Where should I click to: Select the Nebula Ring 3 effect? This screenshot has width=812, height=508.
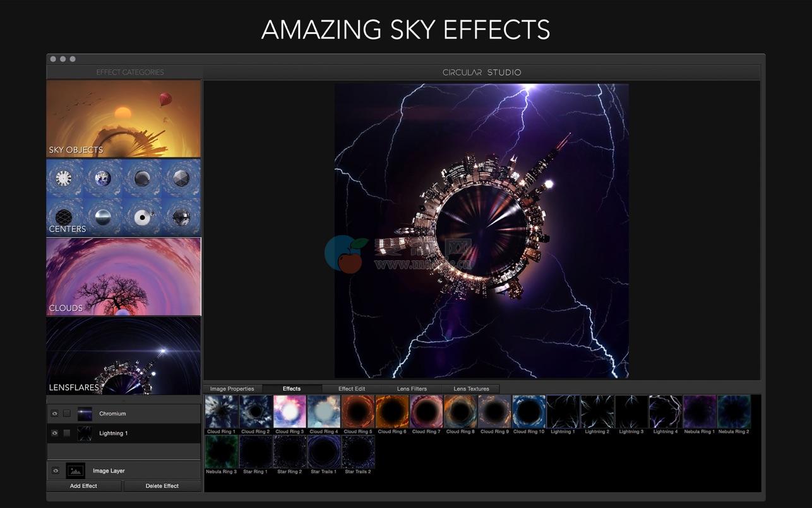click(221, 451)
